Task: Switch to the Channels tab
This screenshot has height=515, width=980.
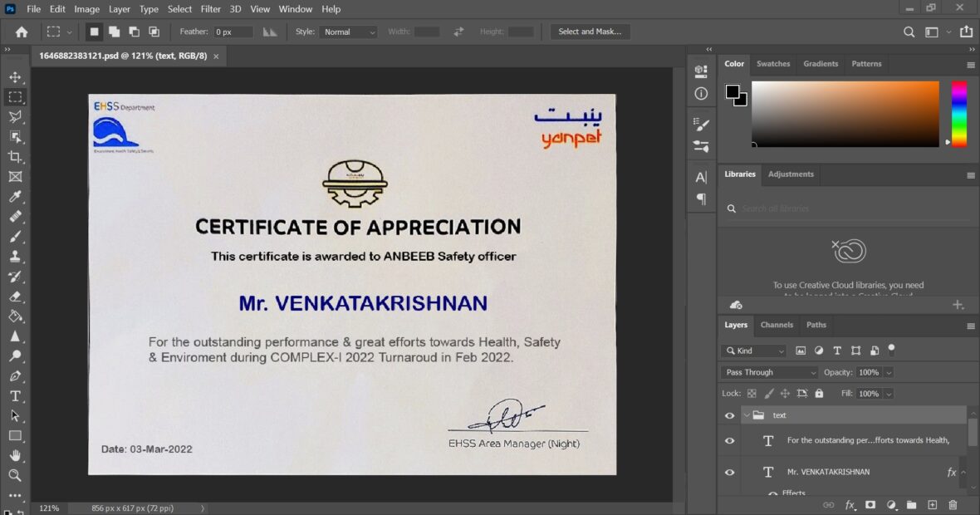Action: (777, 325)
